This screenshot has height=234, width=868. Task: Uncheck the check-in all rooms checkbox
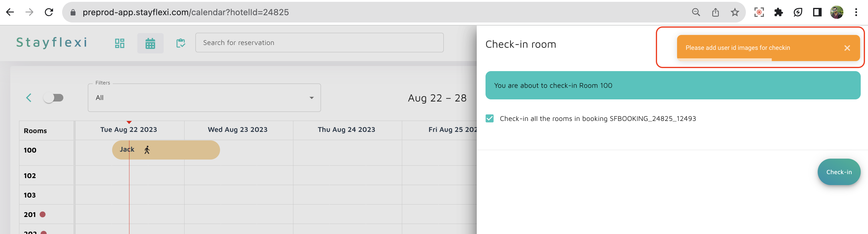point(489,119)
